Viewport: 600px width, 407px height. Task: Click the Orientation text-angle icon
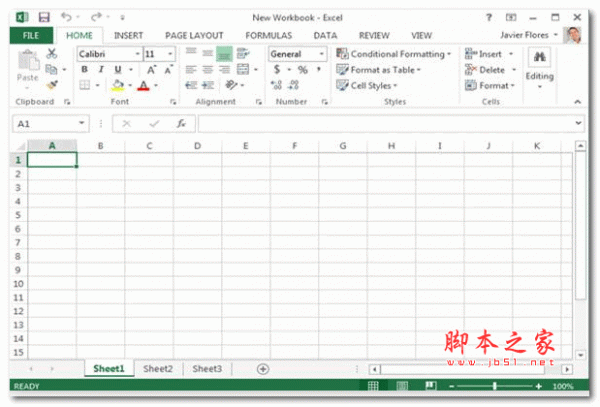(231, 85)
